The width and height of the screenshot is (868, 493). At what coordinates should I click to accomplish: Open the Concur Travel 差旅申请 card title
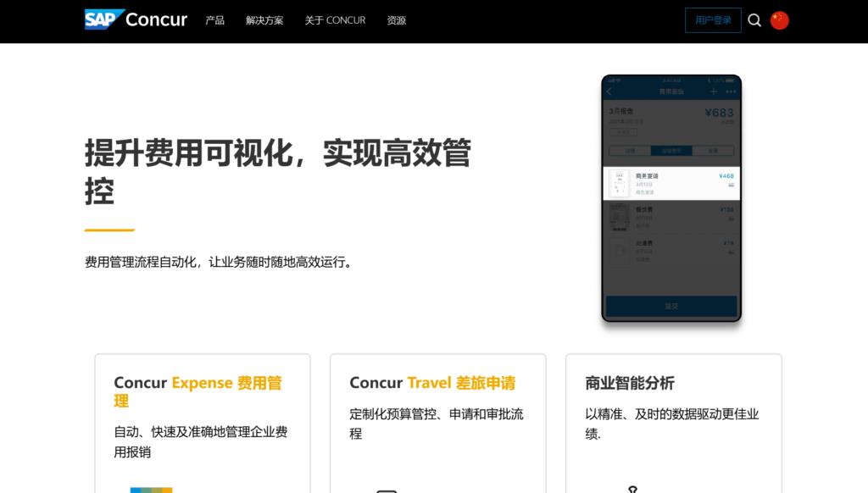(432, 382)
